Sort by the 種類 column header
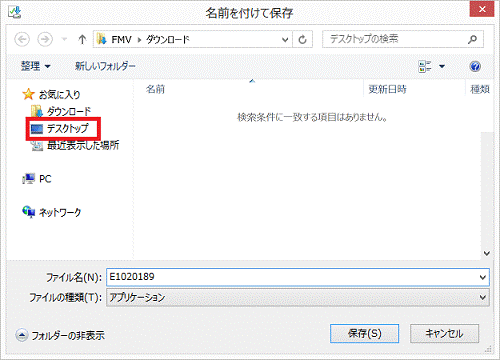Image resolution: width=500 pixels, height=360 pixels. (480, 89)
